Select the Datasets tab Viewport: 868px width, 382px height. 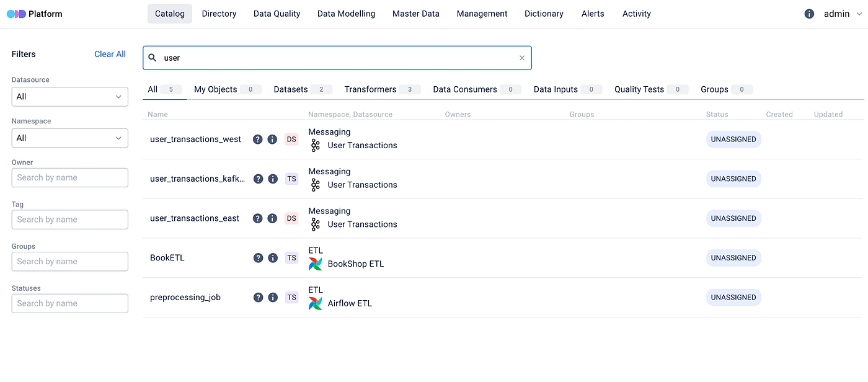pos(291,89)
